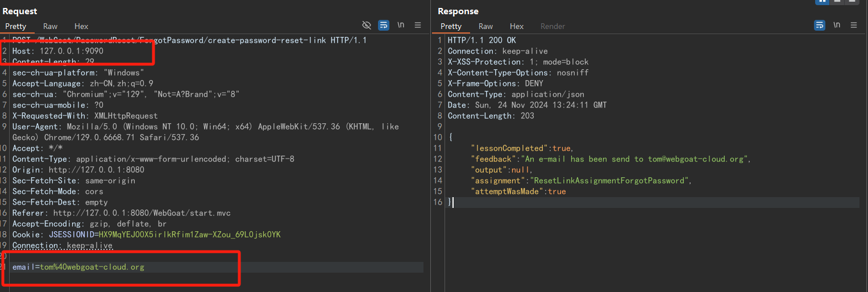Click the Host: 127.0.0.1:9090 header line

58,51
